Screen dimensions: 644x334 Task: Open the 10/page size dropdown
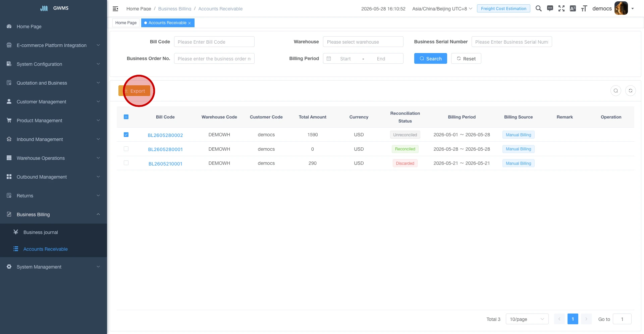pyautogui.click(x=527, y=319)
